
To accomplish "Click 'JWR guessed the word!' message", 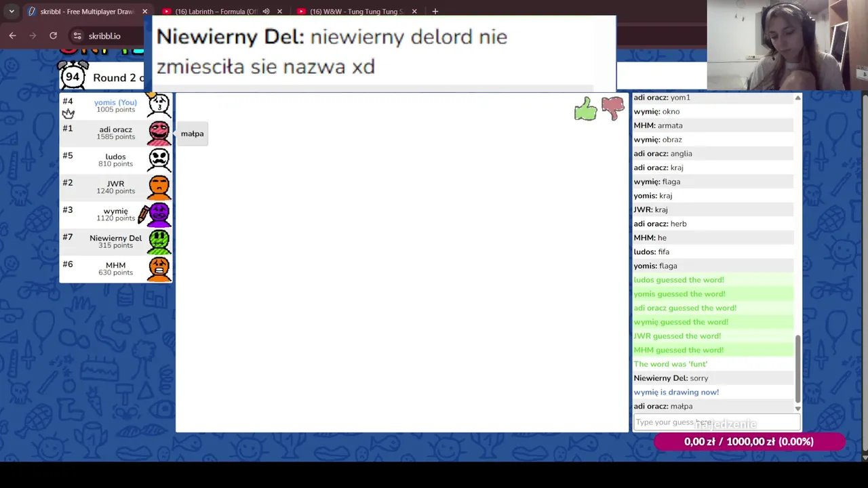I will click(713, 335).
